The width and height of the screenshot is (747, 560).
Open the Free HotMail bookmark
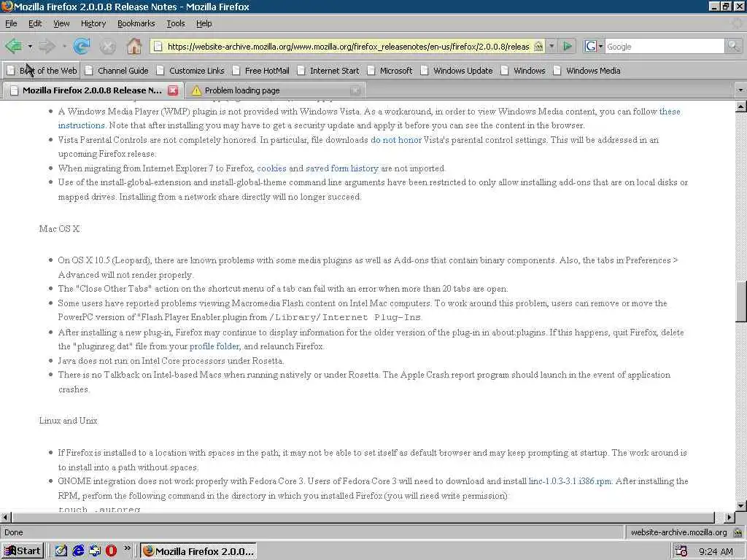261,71
